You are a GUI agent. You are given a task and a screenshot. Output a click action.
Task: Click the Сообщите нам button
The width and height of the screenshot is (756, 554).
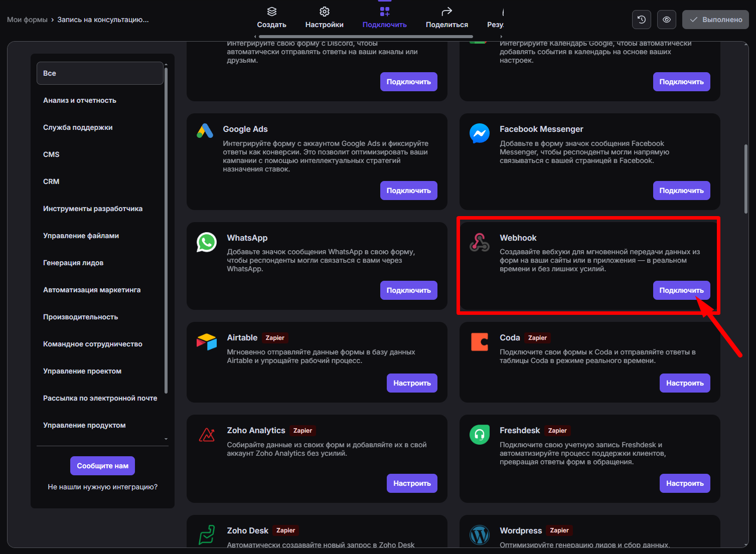[x=102, y=466]
